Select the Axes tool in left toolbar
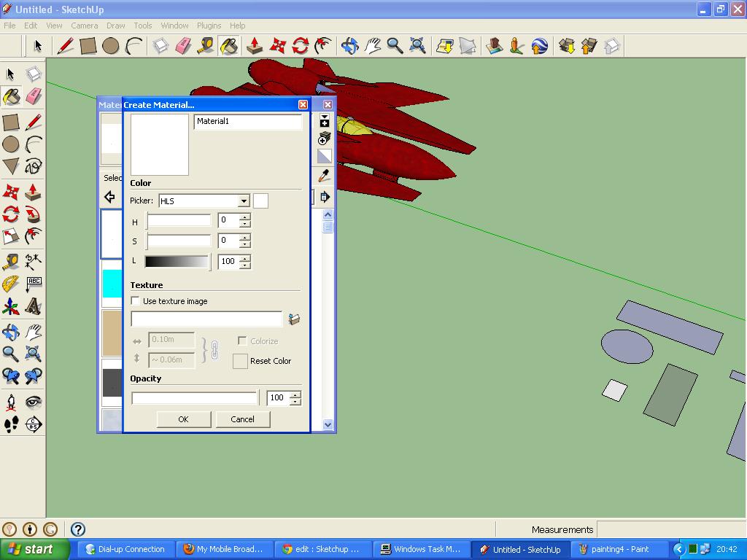747x560 pixels. pos(10,307)
